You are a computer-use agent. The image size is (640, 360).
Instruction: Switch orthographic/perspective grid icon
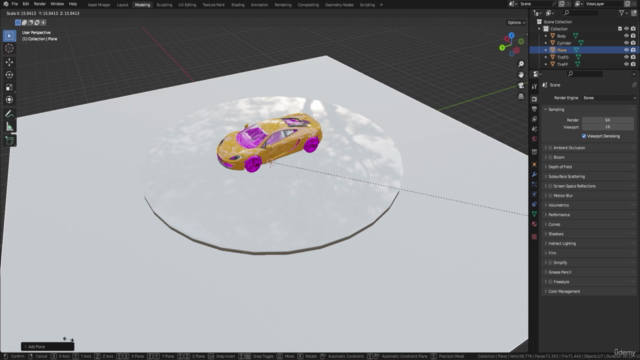pyautogui.click(x=521, y=96)
